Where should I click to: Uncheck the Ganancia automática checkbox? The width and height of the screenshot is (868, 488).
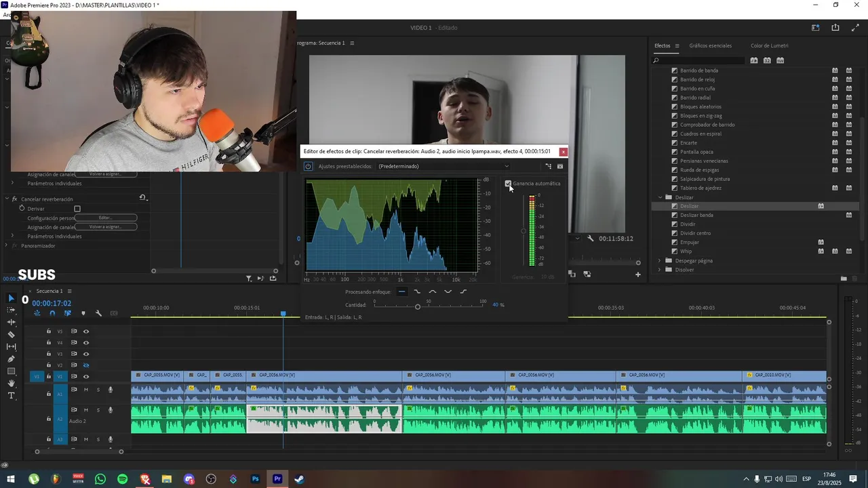(508, 183)
